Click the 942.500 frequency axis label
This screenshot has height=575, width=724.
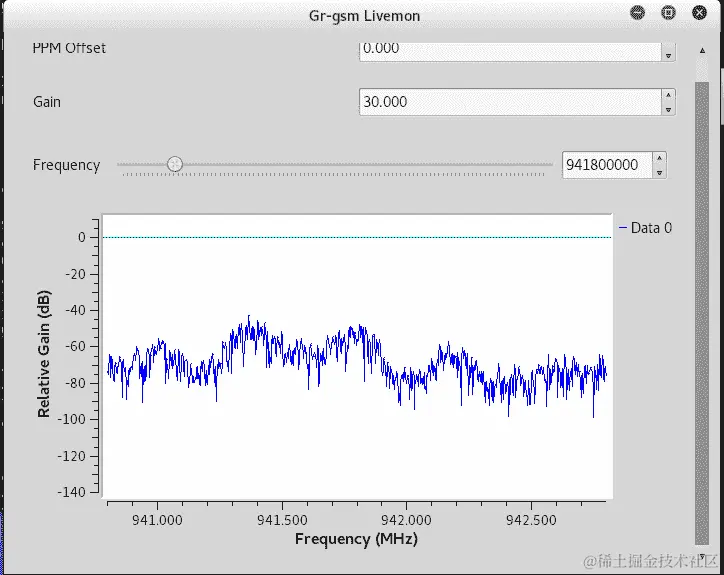point(531,520)
